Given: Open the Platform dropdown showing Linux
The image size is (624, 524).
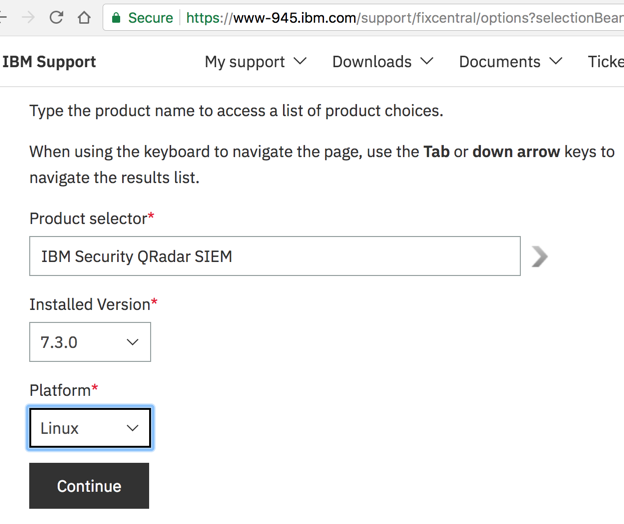Looking at the screenshot, I should [x=90, y=428].
